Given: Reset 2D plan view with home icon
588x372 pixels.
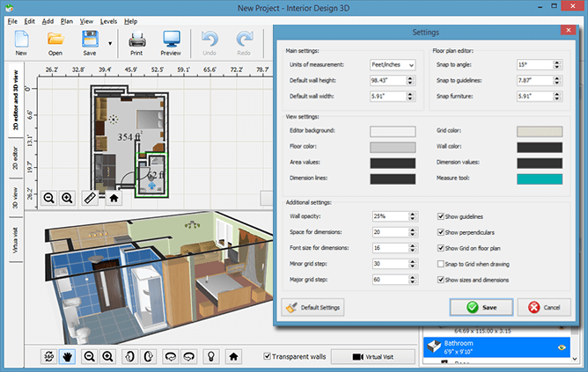Looking at the screenshot, I should click(x=114, y=197).
